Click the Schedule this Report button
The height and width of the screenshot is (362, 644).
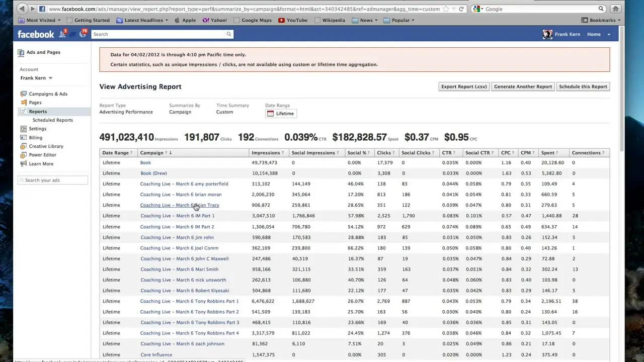583,86
